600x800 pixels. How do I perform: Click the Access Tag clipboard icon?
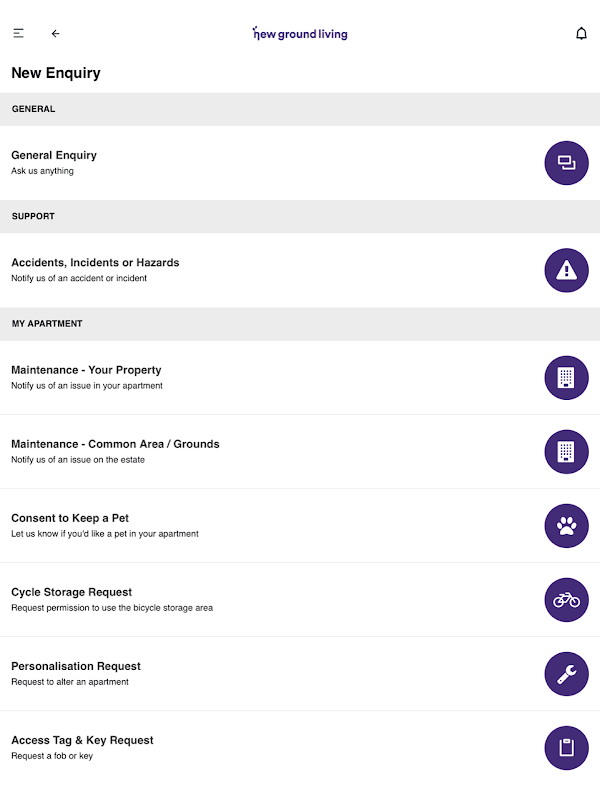[x=566, y=747]
